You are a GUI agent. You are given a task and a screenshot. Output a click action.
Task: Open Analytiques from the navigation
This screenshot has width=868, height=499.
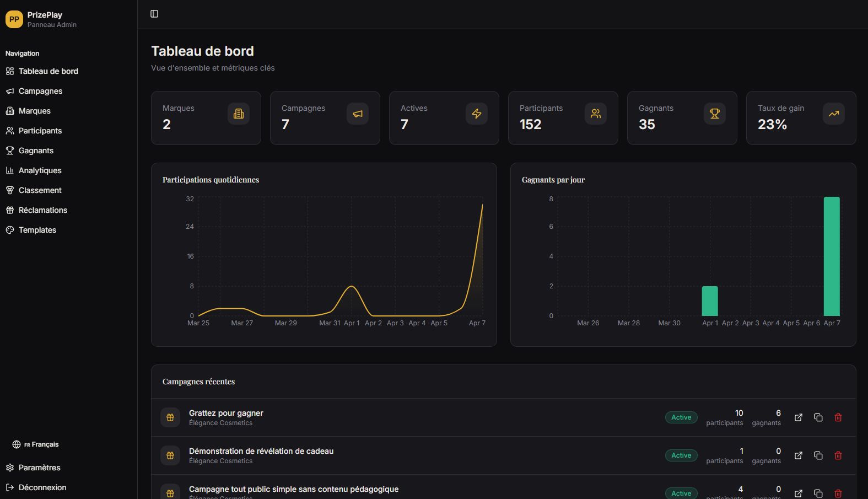pyautogui.click(x=40, y=170)
